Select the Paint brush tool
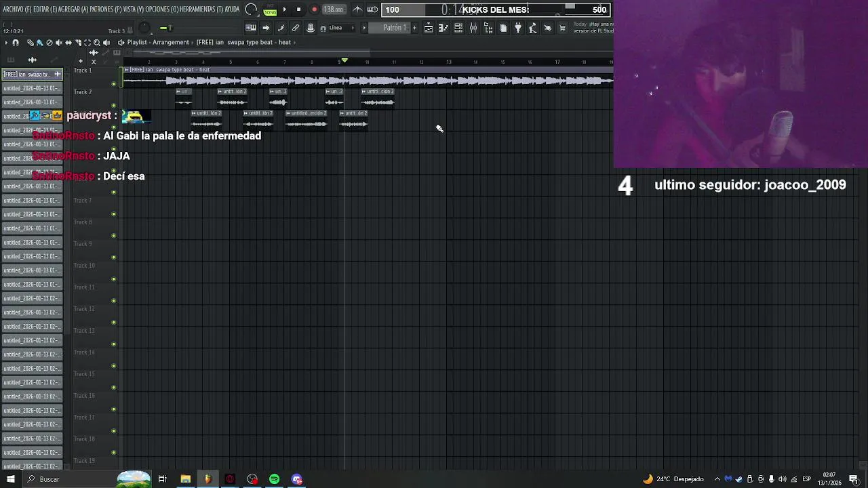Screen dimensions: 868x488 pos(39,43)
